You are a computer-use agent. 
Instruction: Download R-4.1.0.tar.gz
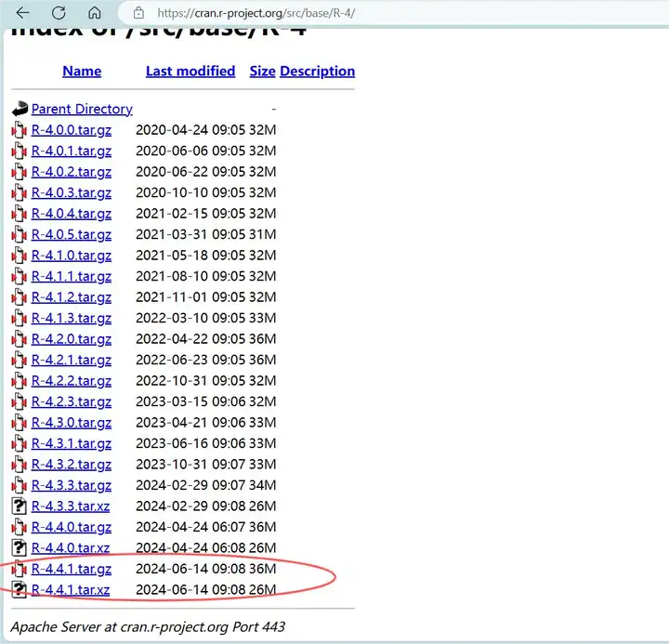[72, 256]
